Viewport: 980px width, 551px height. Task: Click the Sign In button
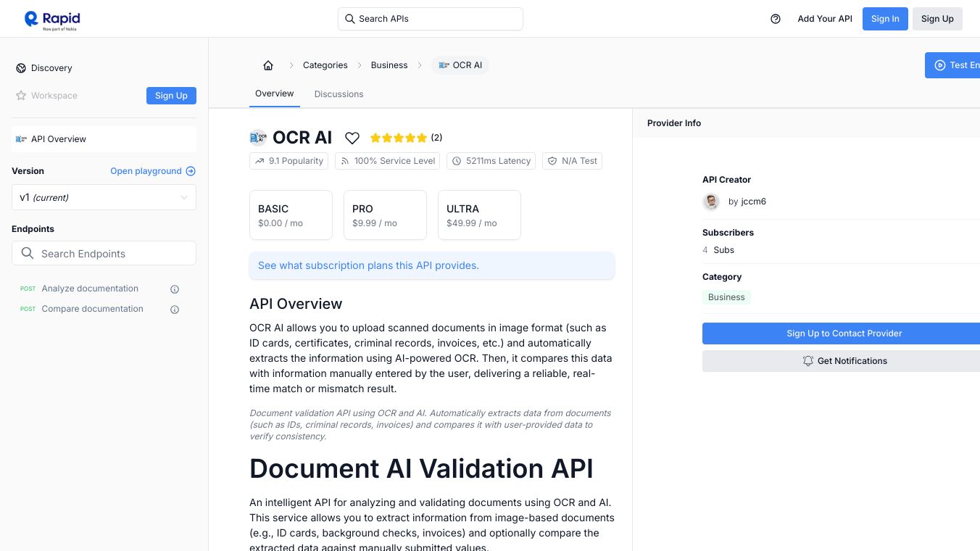[x=885, y=19]
